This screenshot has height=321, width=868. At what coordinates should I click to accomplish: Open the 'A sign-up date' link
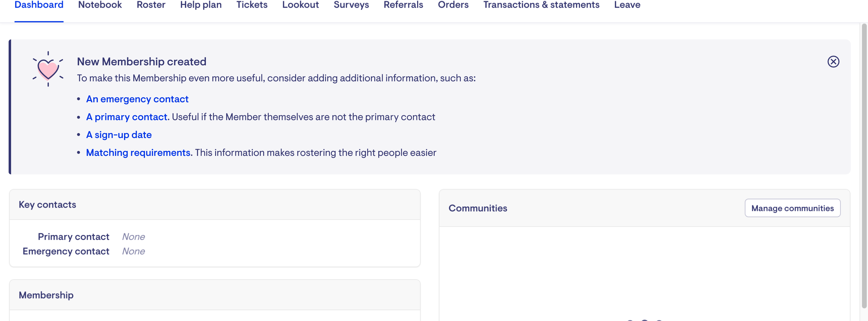(x=119, y=135)
